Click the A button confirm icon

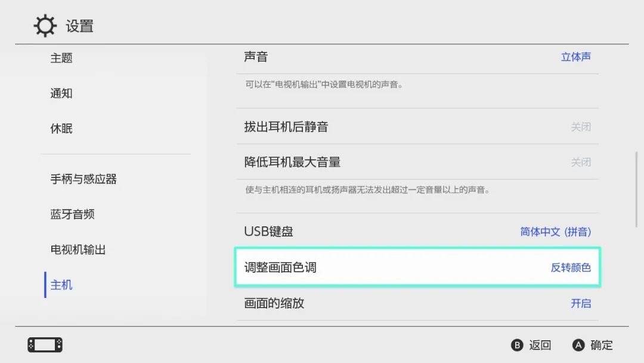pos(578,345)
